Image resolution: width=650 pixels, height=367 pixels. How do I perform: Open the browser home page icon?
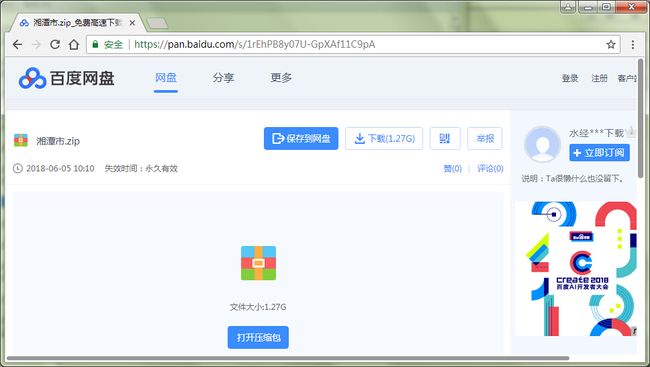pos(74,44)
